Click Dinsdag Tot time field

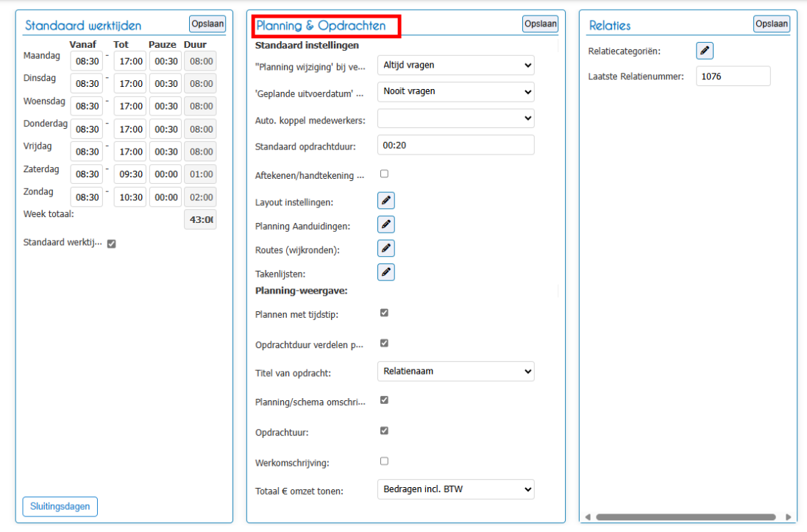(x=130, y=83)
